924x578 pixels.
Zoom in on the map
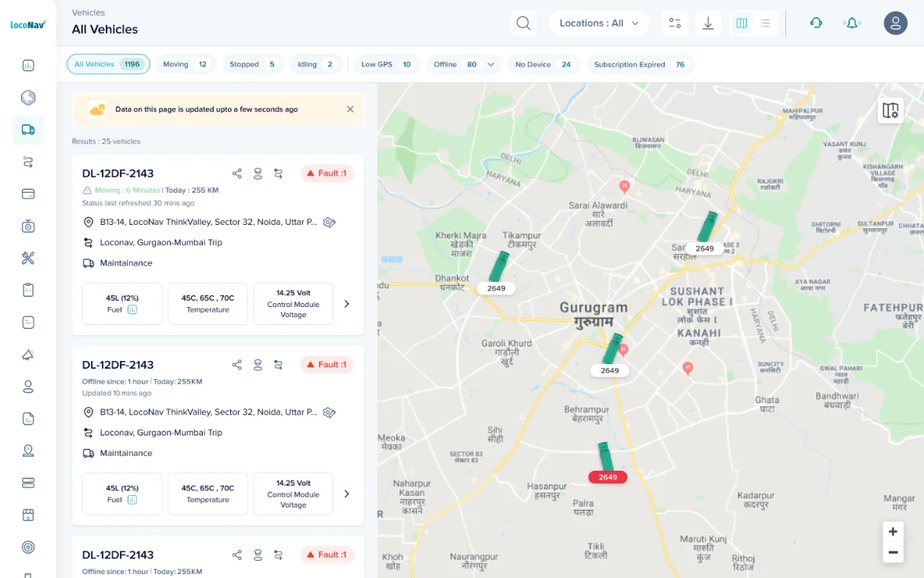(893, 532)
